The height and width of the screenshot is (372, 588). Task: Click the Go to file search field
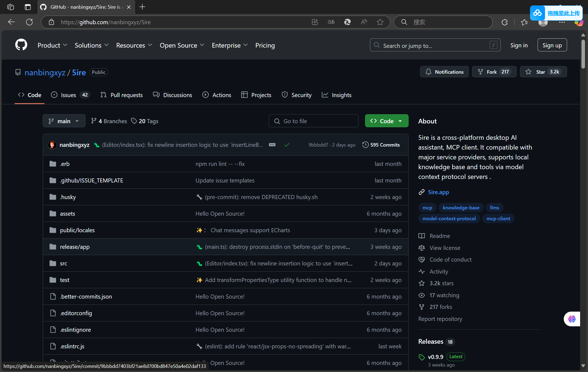pos(313,121)
